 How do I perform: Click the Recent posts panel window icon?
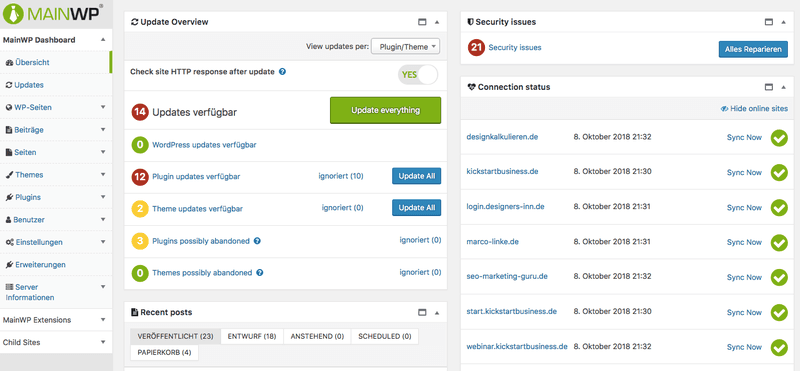(x=422, y=312)
